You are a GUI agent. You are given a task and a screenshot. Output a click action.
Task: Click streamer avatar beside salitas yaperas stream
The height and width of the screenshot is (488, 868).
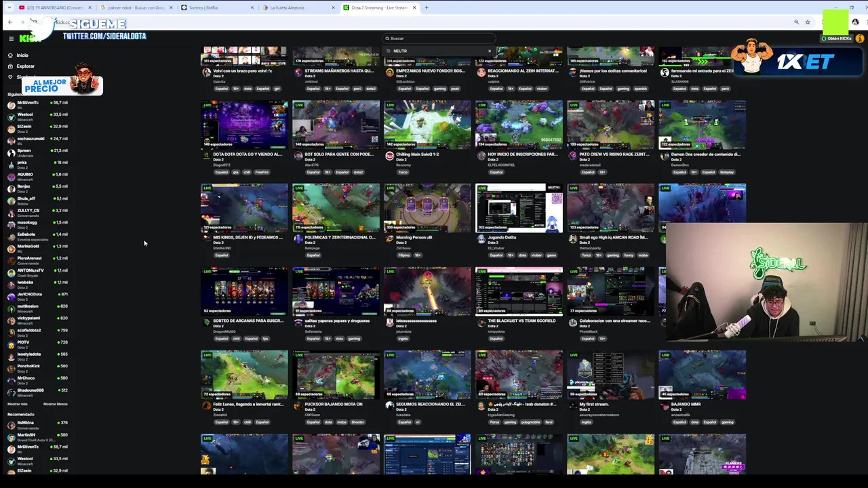(x=298, y=323)
